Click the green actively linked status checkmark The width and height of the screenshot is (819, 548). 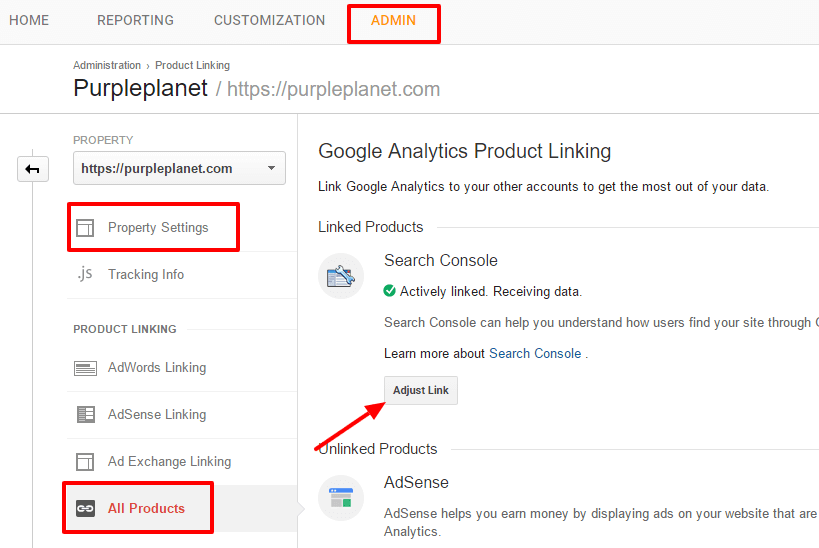click(390, 292)
